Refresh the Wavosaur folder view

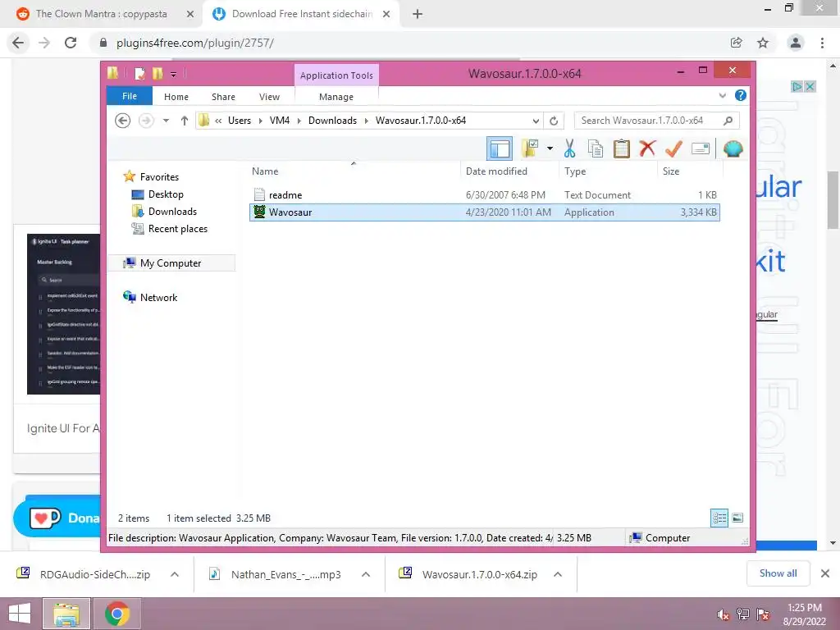pos(554,121)
